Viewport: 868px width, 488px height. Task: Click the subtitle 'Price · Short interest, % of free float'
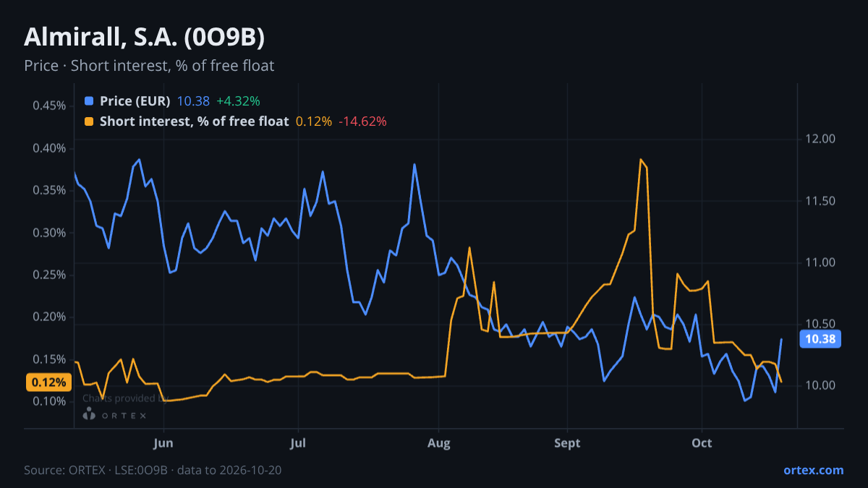pyautogui.click(x=149, y=66)
